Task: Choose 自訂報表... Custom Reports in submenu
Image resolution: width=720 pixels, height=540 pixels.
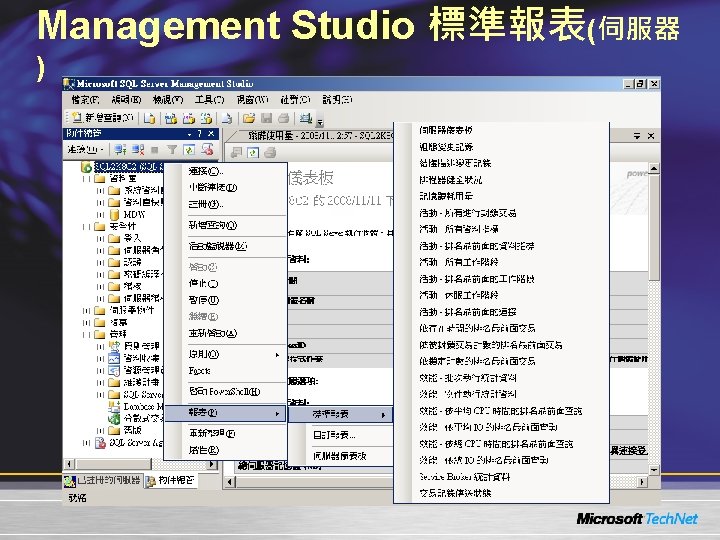Action: [x=340, y=435]
